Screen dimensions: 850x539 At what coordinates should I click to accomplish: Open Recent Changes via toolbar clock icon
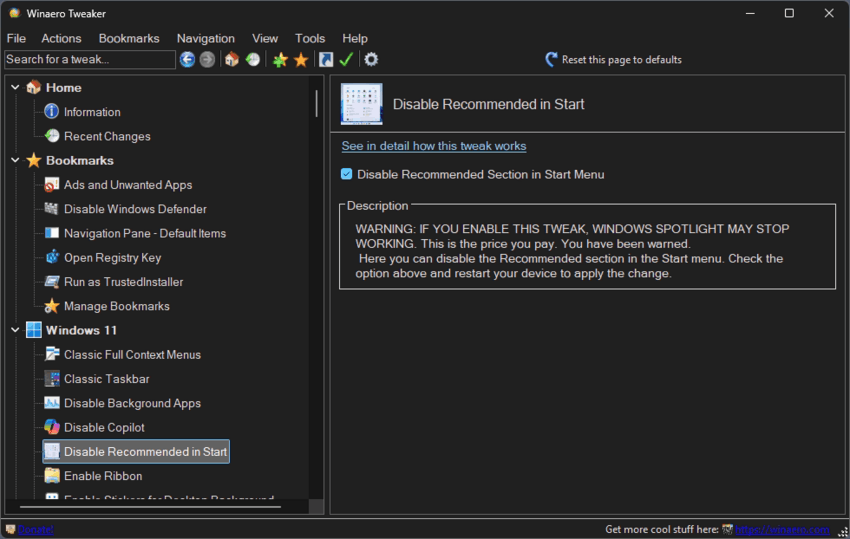pyautogui.click(x=253, y=59)
